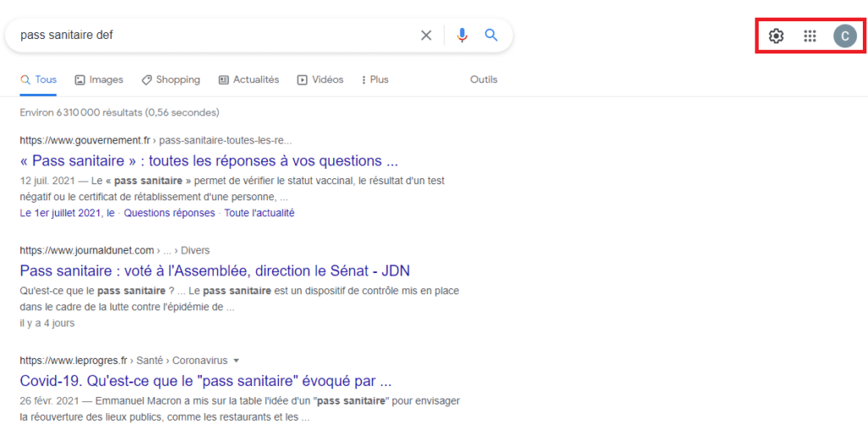868x430 pixels.
Task: Select the Tous tab
Action: [38, 80]
